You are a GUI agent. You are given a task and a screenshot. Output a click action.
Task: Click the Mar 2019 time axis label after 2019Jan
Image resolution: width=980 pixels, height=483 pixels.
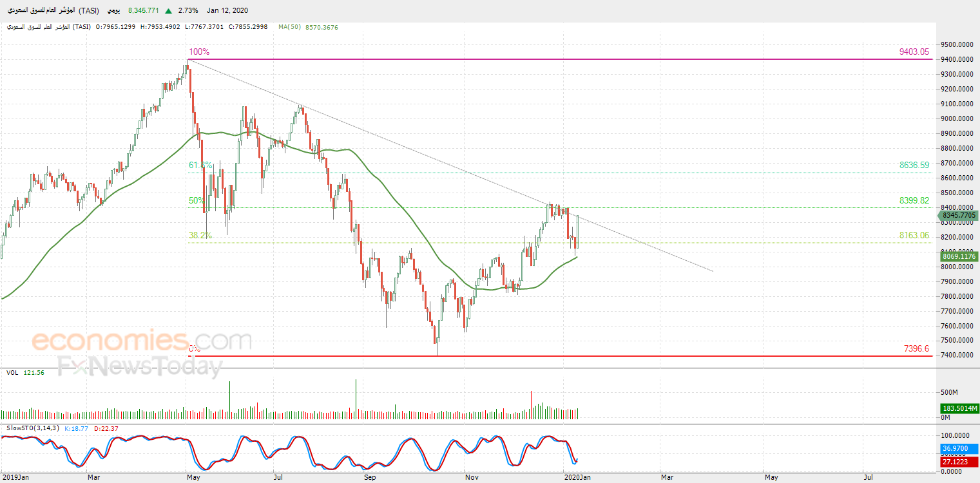[93, 477]
